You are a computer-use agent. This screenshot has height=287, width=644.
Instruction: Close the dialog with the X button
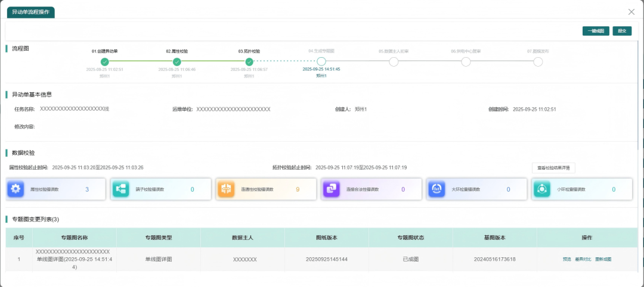(631, 12)
